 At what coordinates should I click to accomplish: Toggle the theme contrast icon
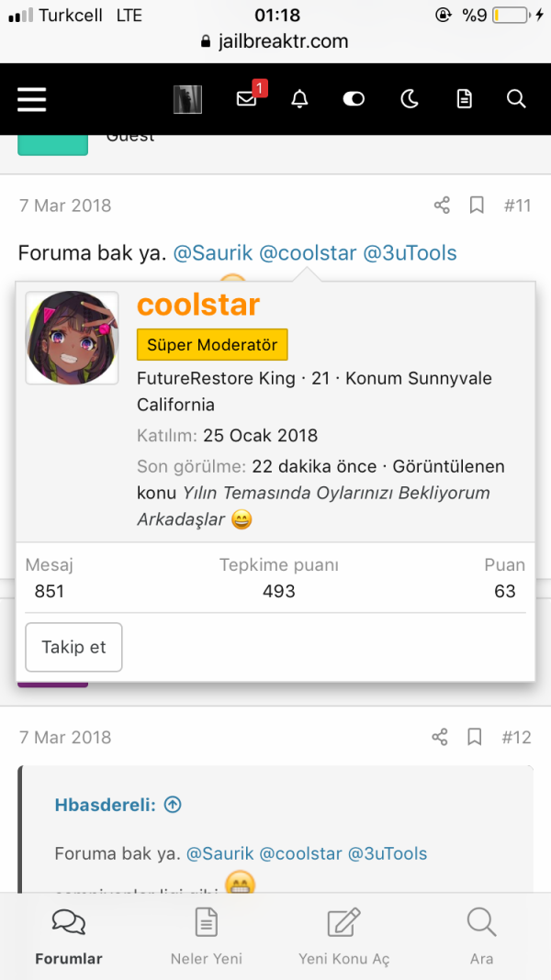pos(354,98)
